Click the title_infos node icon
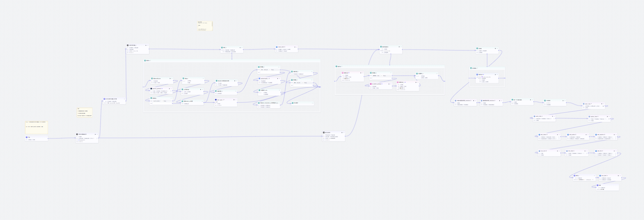This screenshot has height=220, width=644. click(x=567, y=151)
